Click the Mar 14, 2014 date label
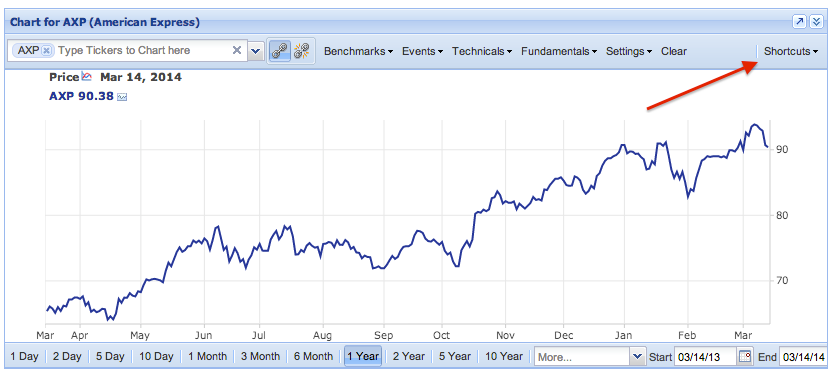The height and width of the screenshot is (372, 832). pyautogui.click(x=141, y=77)
